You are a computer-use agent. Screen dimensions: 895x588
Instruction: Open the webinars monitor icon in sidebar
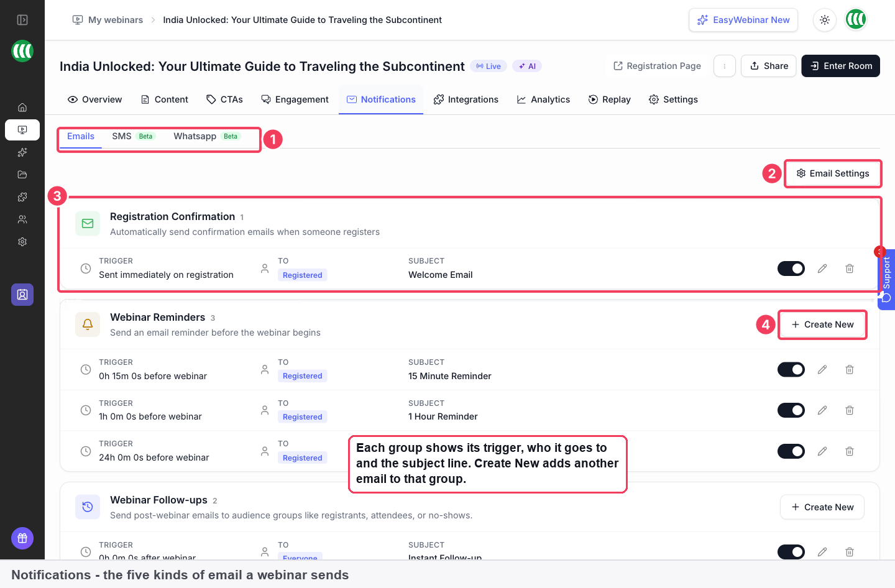point(22,130)
